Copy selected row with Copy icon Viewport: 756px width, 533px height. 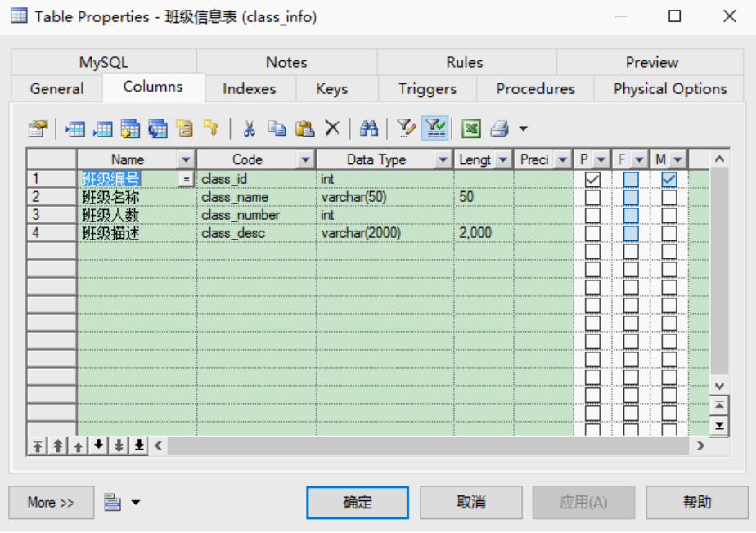(277, 128)
